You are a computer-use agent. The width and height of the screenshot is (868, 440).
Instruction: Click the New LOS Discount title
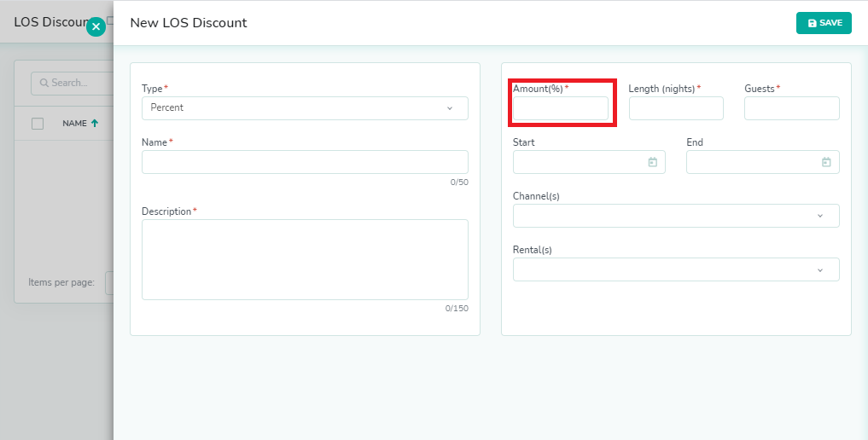[x=189, y=23]
